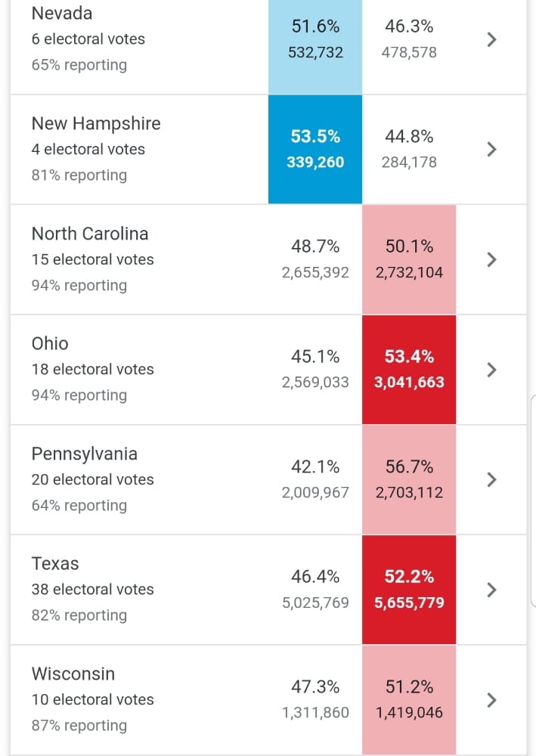Select the Wisconsin state name
536x756 pixels.
click(x=73, y=674)
